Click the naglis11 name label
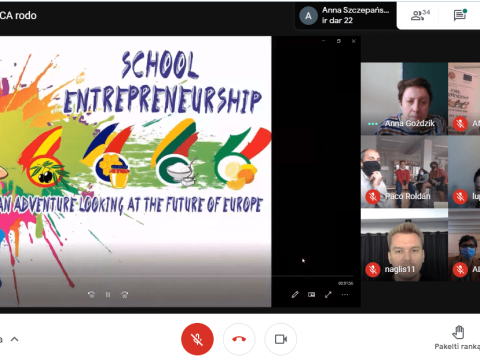480x360 pixels. 400,269
